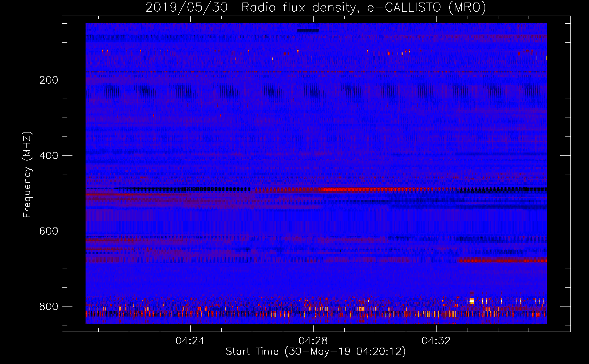Click the 800 frequency tick label
The height and width of the screenshot is (364, 589).
coord(49,306)
